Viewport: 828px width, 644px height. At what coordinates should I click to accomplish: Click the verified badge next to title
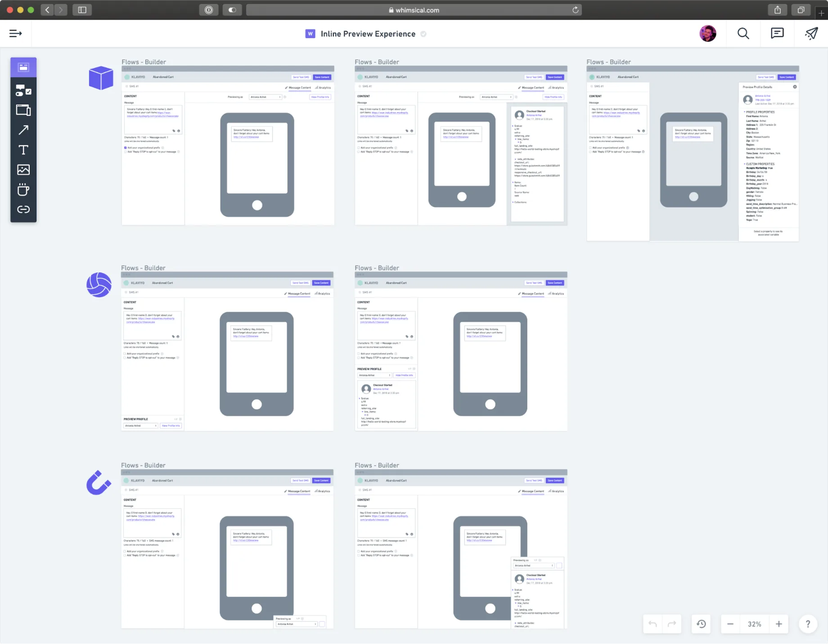tap(423, 34)
